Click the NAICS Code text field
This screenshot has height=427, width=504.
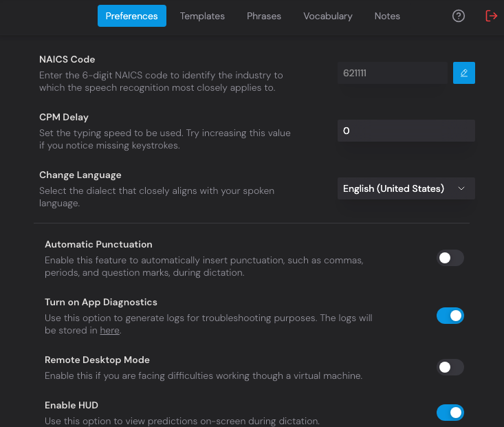click(x=392, y=73)
